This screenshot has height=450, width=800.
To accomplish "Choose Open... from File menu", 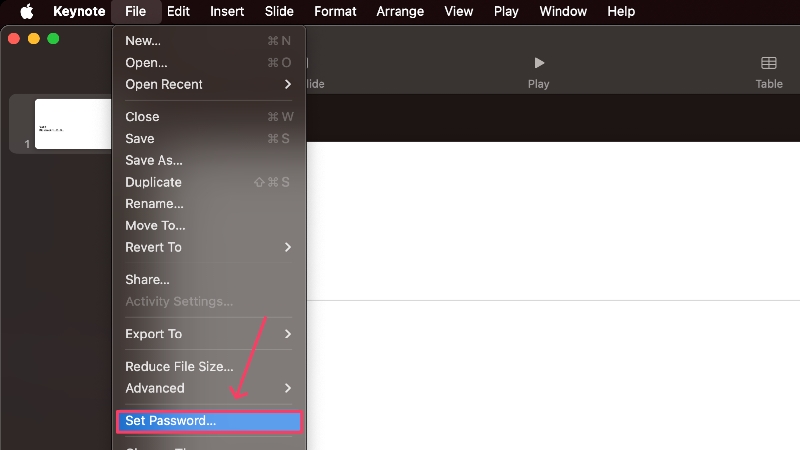I will 209,63.
